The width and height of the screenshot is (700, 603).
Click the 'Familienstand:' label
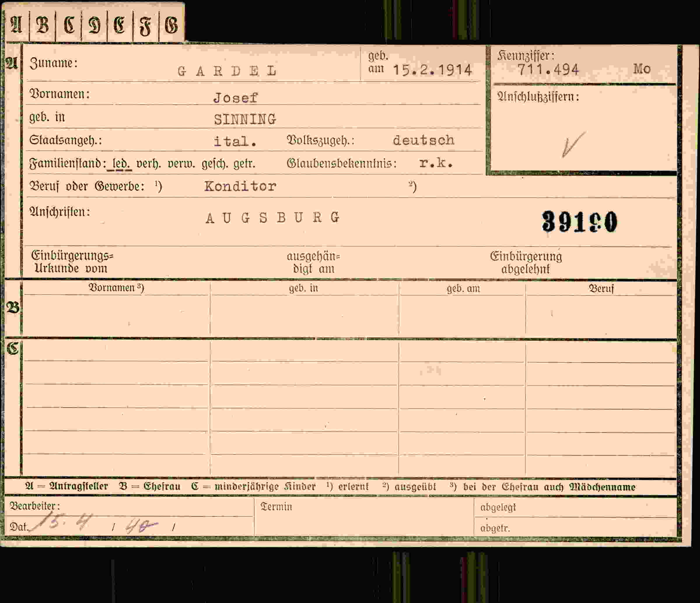point(68,164)
